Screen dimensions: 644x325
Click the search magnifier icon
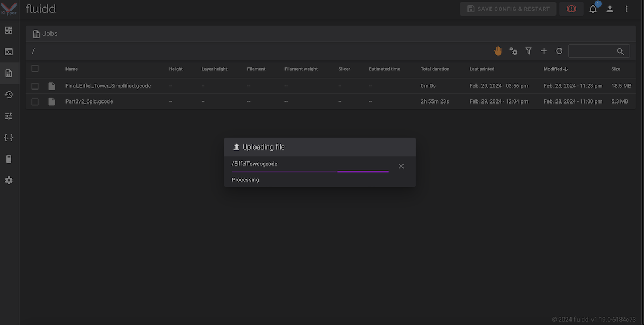point(620,51)
